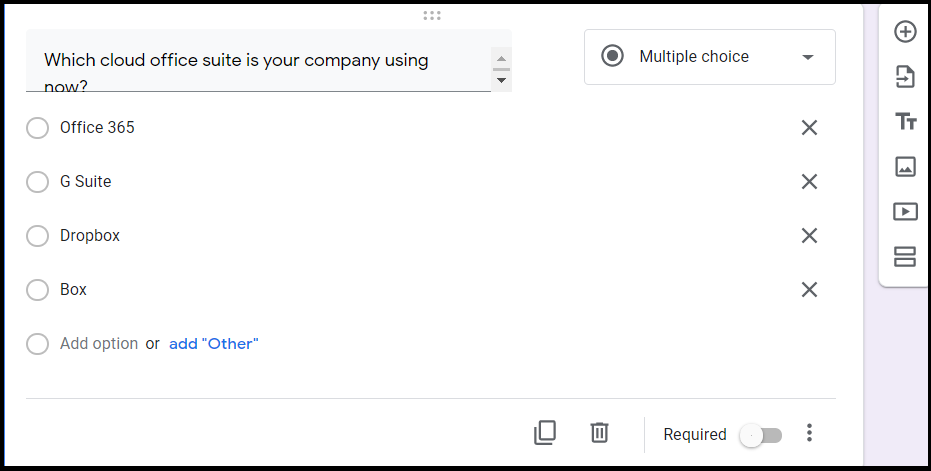Click the Add video icon
The width and height of the screenshot is (931, 471).
(905, 211)
